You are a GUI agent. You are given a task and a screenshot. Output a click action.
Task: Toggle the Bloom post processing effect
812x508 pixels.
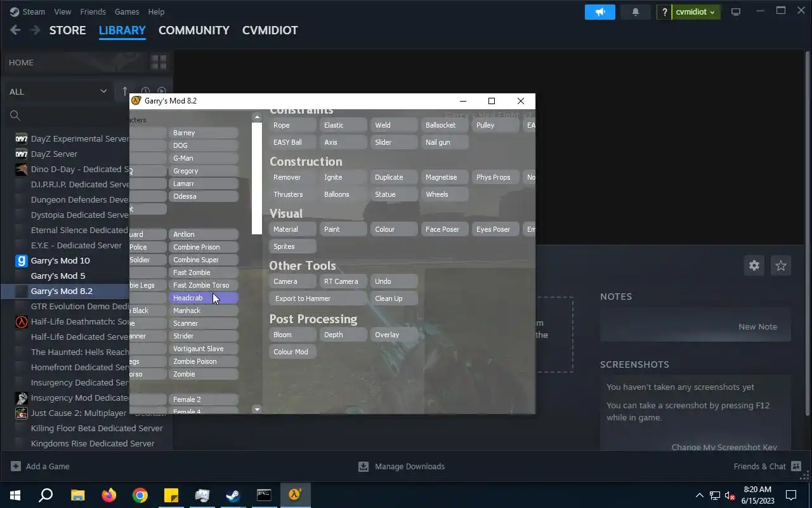tap(292, 335)
